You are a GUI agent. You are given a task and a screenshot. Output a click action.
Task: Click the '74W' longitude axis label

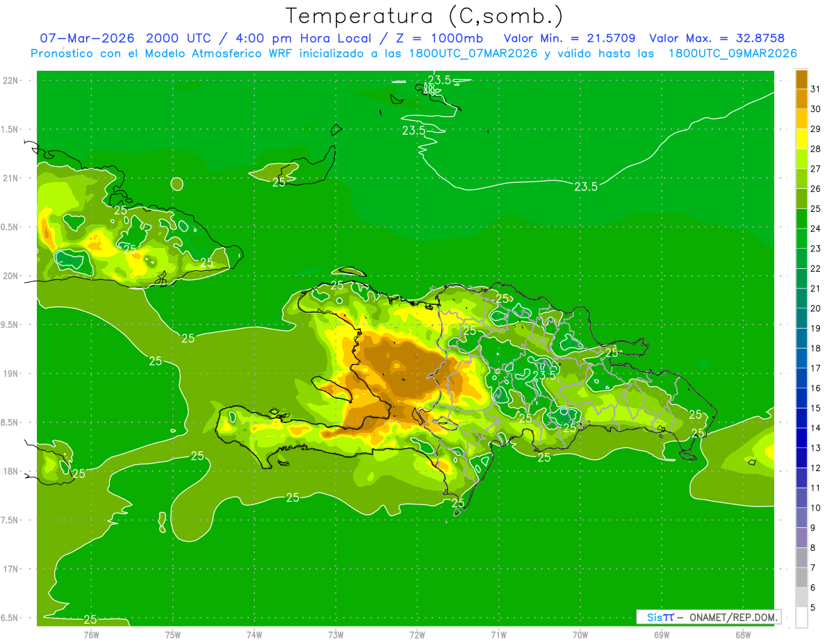254,634
